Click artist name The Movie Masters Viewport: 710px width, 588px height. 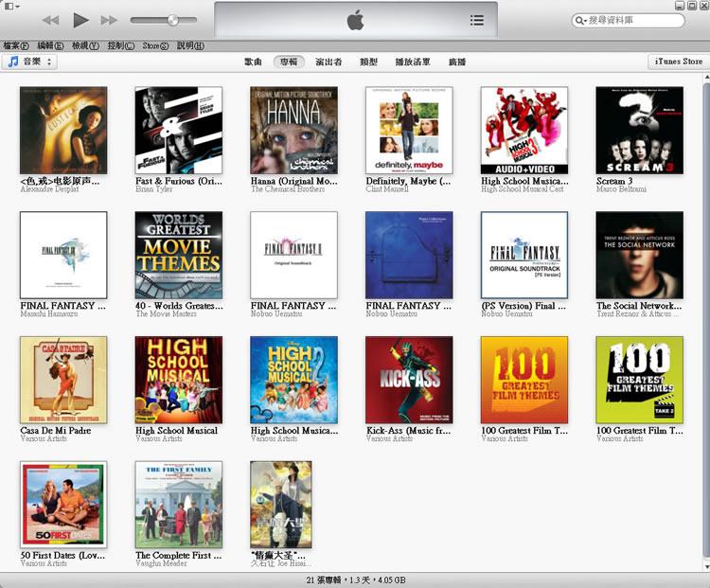click(167, 313)
